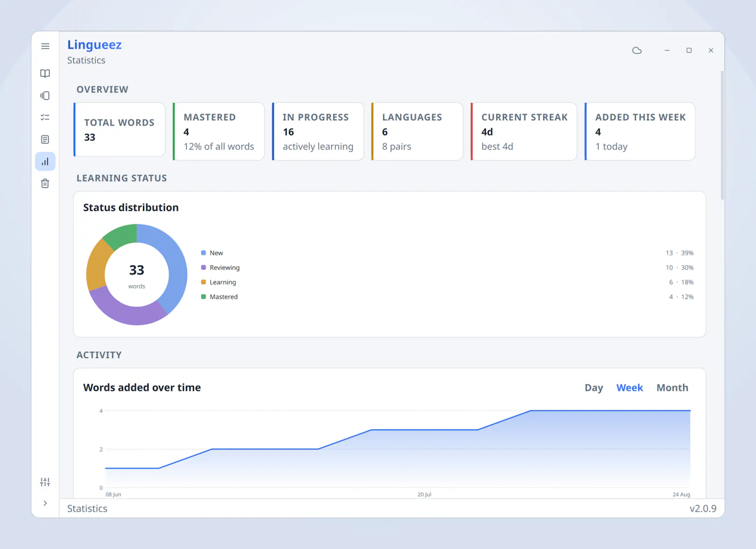The image size is (756, 549).
Task: Click the Languages overview card
Action: [x=417, y=131]
